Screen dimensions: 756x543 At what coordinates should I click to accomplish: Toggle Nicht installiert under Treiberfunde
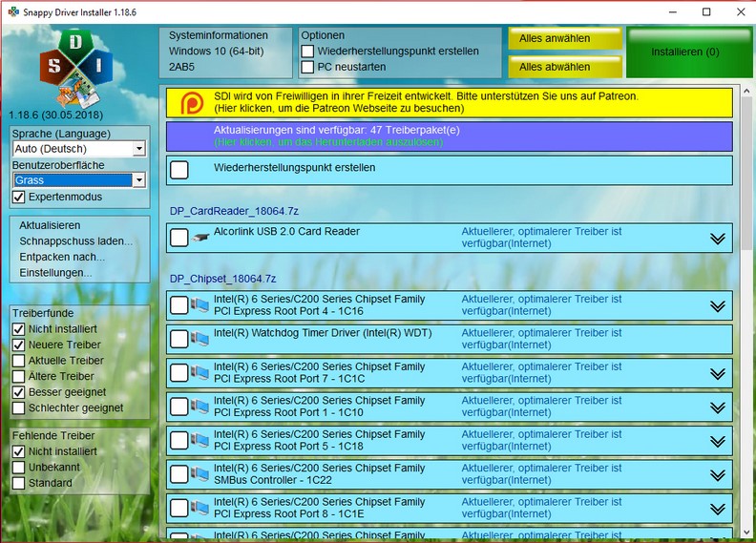18,329
